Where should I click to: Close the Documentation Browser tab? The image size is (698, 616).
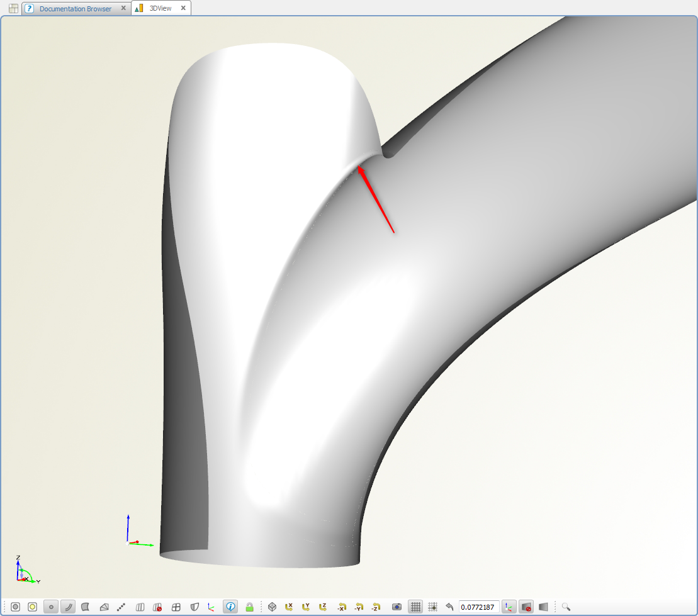tap(123, 8)
